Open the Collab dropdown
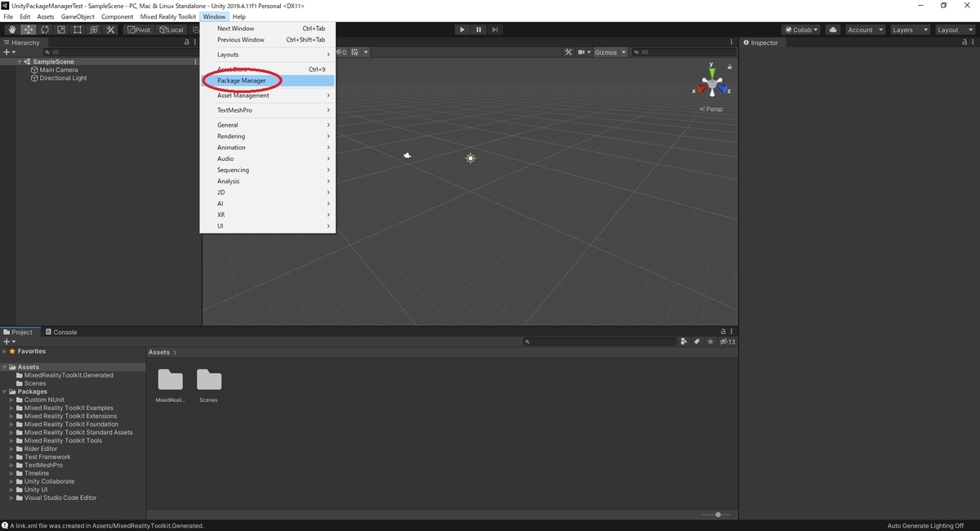This screenshot has height=531, width=980. tap(801, 30)
